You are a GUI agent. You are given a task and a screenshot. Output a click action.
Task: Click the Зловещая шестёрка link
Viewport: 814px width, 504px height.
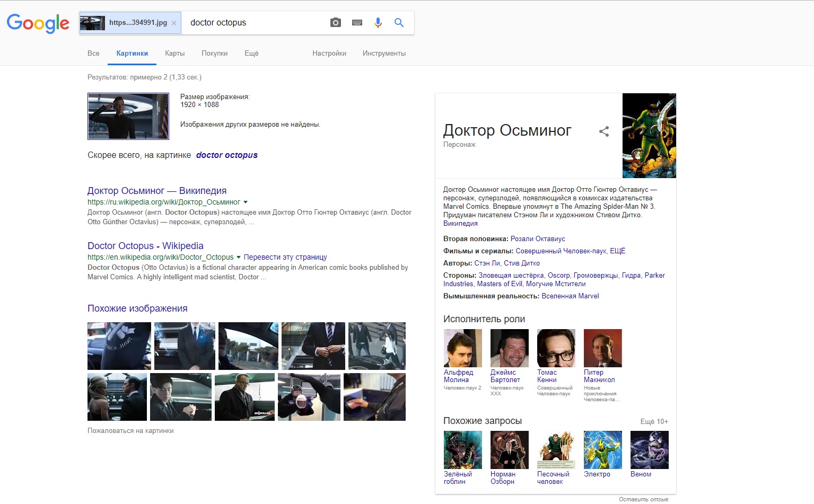coord(511,276)
